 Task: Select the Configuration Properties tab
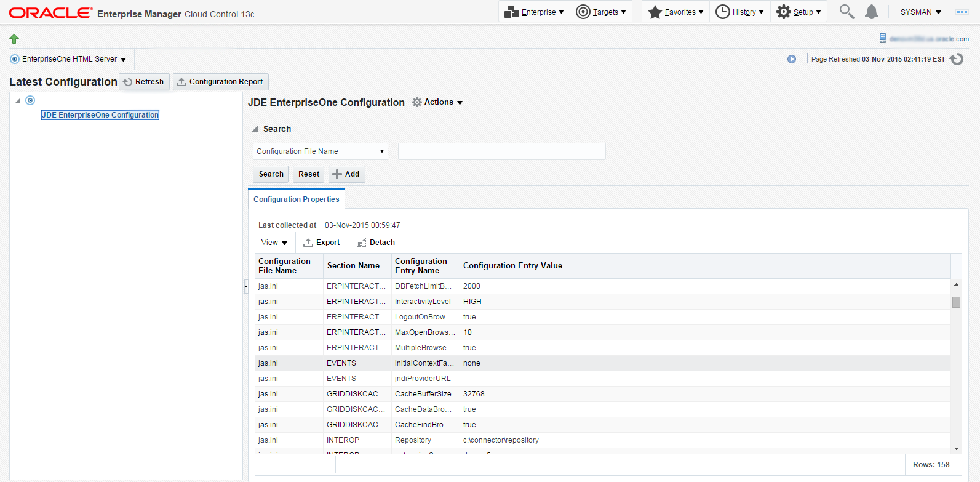point(296,199)
